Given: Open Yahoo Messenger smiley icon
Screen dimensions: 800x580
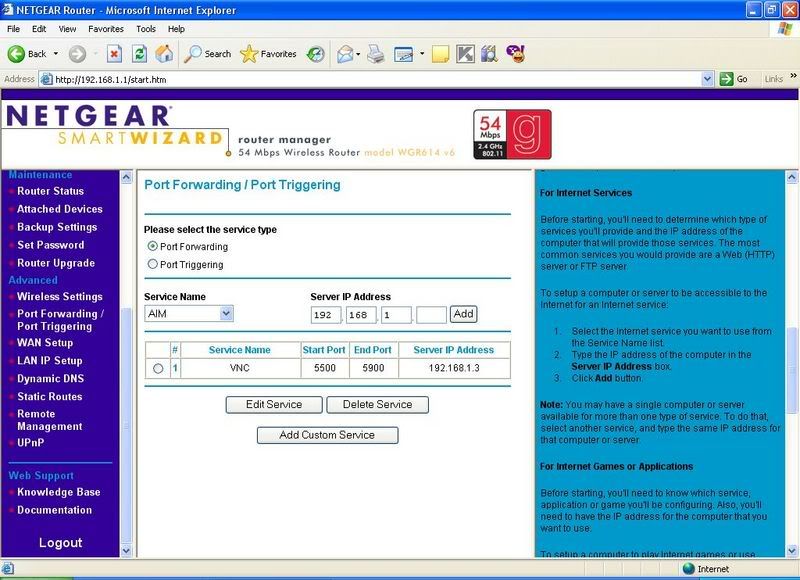Looking at the screenshot, I should pos(516,54).
